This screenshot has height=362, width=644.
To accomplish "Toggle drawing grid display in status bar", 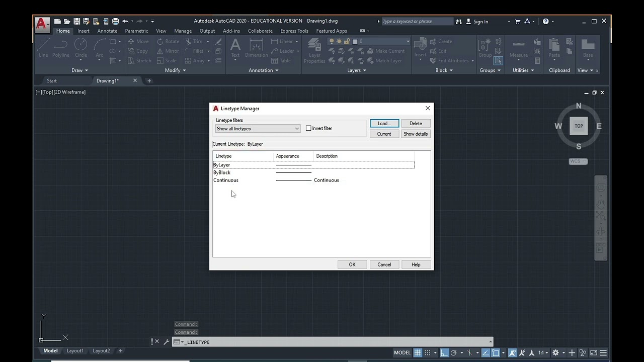I will [x=418, y=353].
